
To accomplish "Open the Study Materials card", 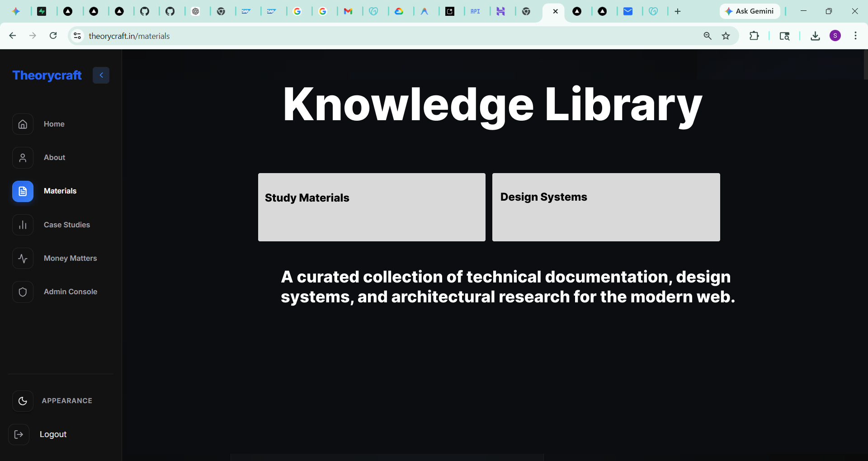I will [x=371, y=207].
